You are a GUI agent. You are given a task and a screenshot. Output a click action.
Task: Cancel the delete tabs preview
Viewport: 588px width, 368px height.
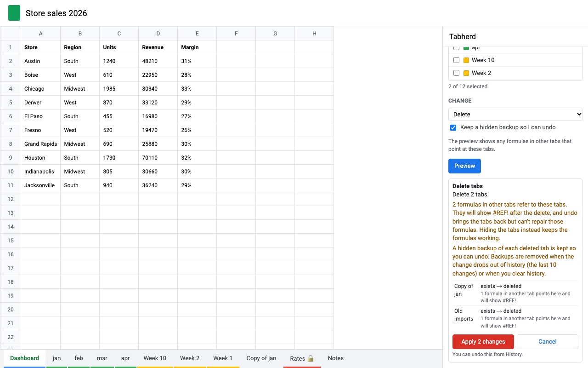547,342
